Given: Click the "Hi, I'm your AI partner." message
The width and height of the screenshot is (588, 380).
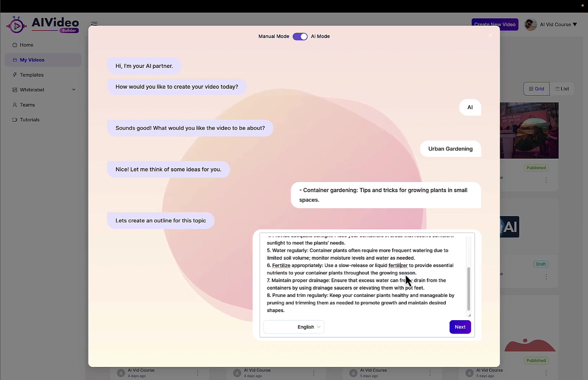Looking at the screenshot, I should pos(144,66).
